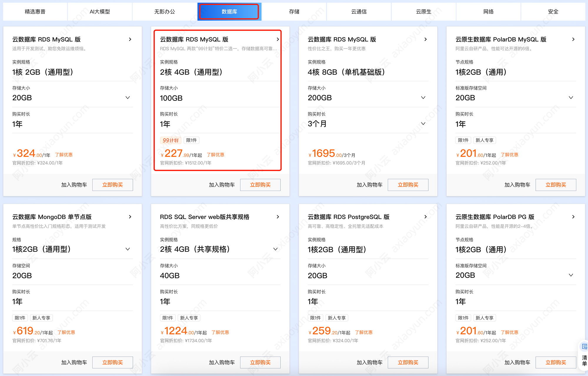Image resolution: width=588 pixels, height=376 pixels.
Task: Add PolarDB PG 版 to cart
Action: [x=517, y=362]
